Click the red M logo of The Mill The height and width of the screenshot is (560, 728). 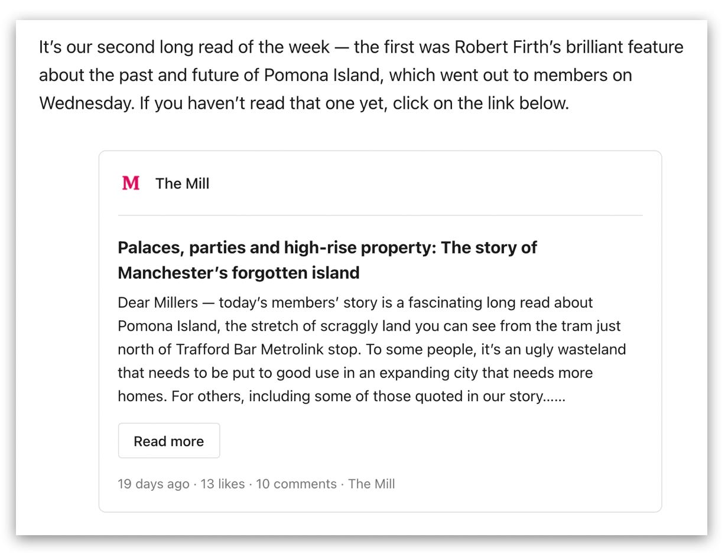point(131,183)
